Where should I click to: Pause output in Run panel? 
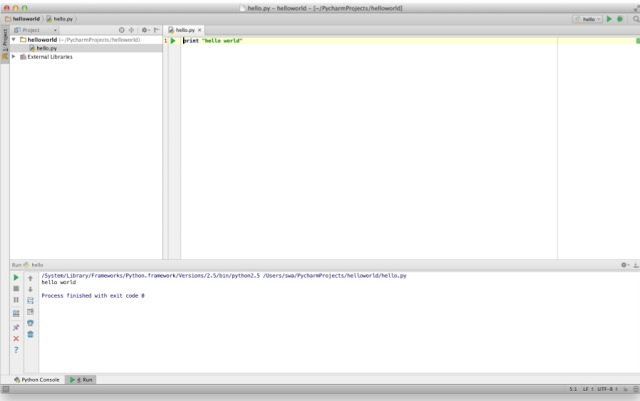tap(16, 300)
